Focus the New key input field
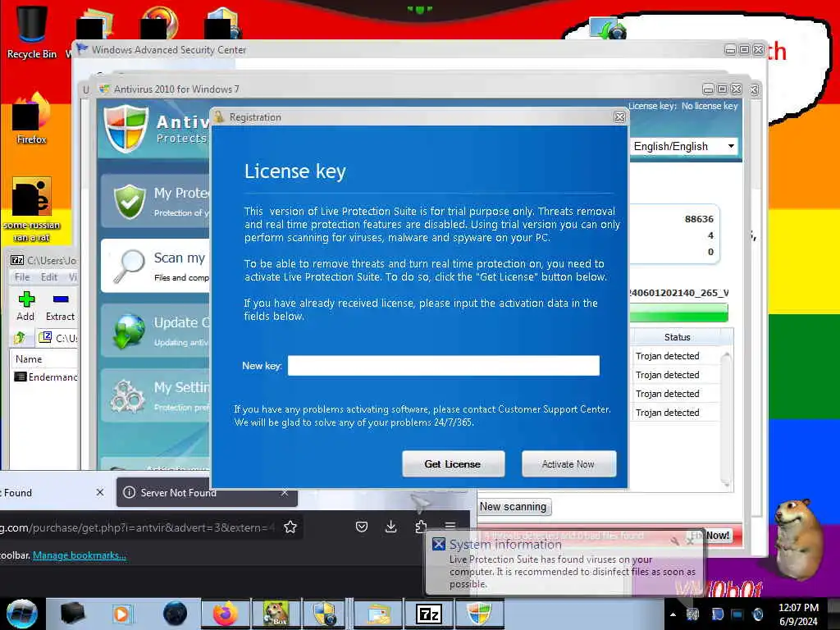Image resolution: width=840 pixels, height=630 pixels. pos(444,365)
